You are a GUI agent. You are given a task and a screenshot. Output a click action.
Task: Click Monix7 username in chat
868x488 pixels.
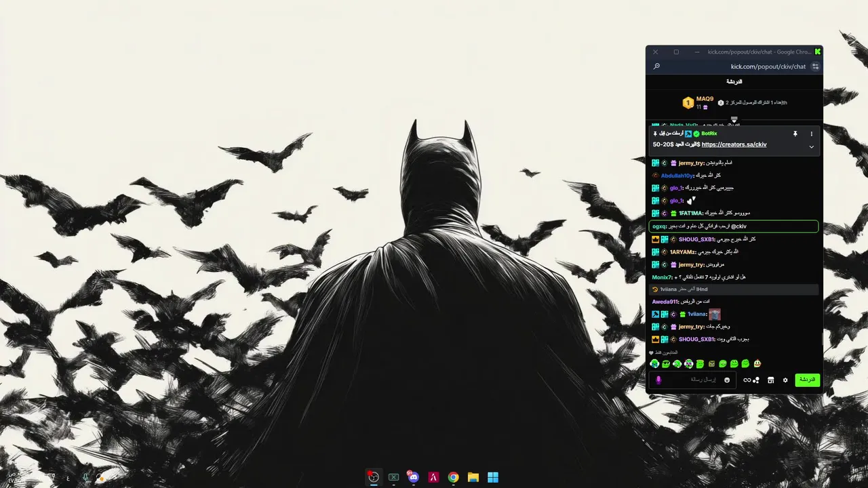[663, 277]
